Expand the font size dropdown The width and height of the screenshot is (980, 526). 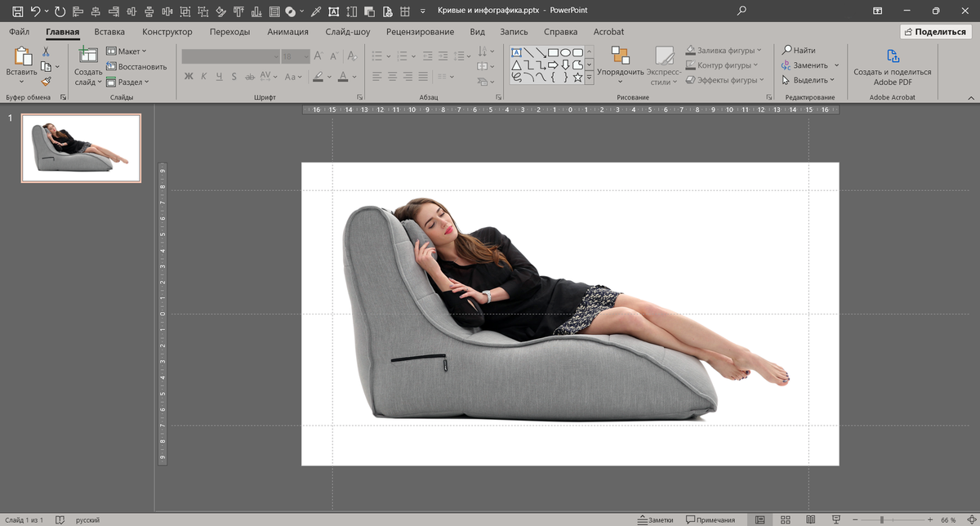click(x=305, y=56)
